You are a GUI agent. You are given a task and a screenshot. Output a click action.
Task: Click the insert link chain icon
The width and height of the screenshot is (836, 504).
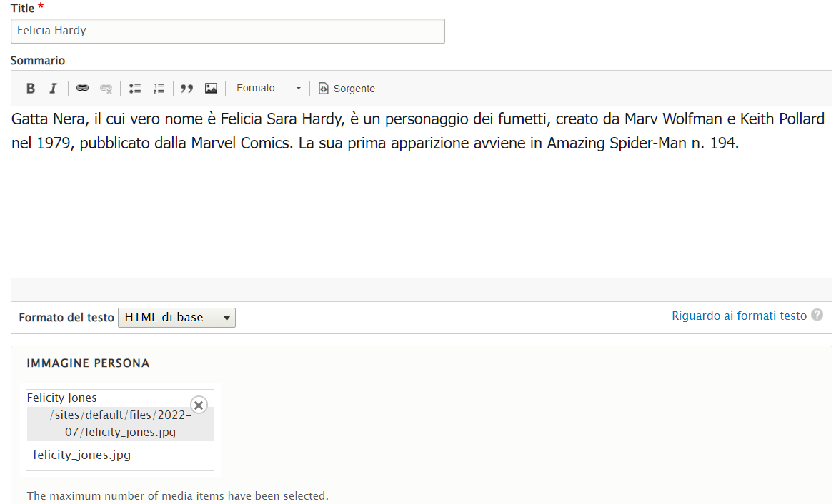point(83,89)
